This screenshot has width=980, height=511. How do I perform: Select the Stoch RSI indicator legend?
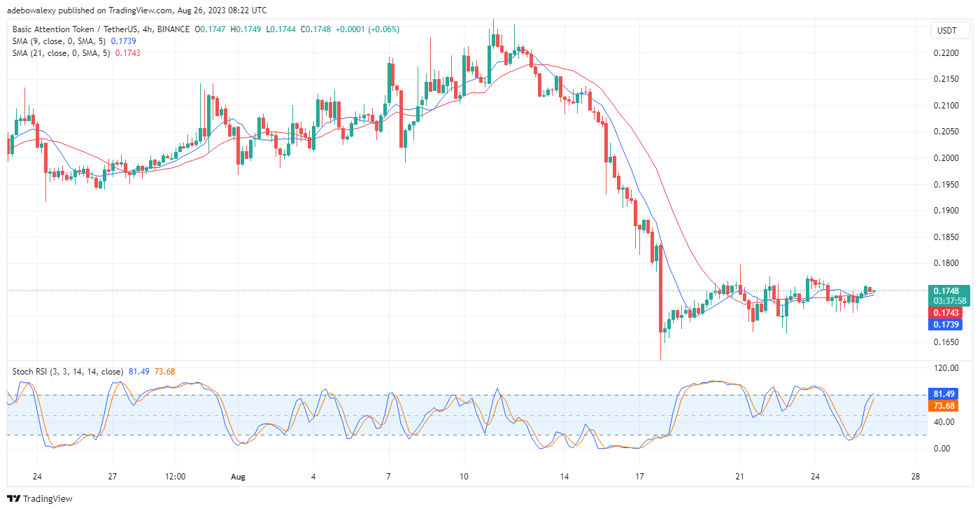pyautogui.click(x=68, y=372)
